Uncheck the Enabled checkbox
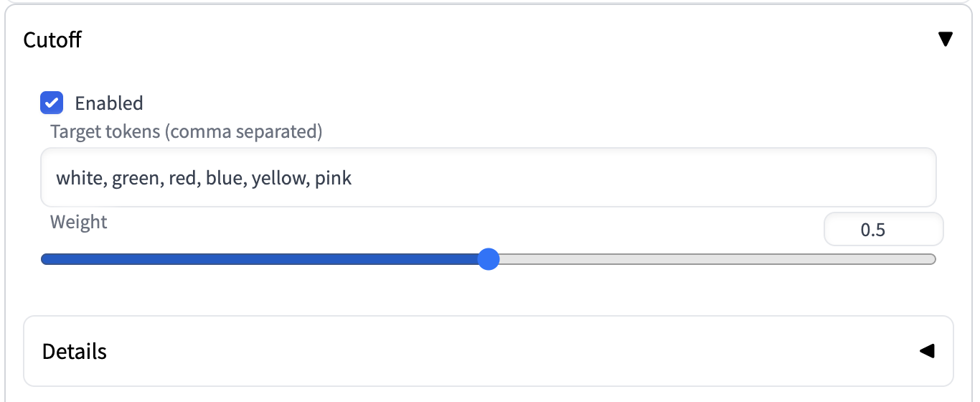The width and height of the screenshot is (980, 402). point(52,103)
